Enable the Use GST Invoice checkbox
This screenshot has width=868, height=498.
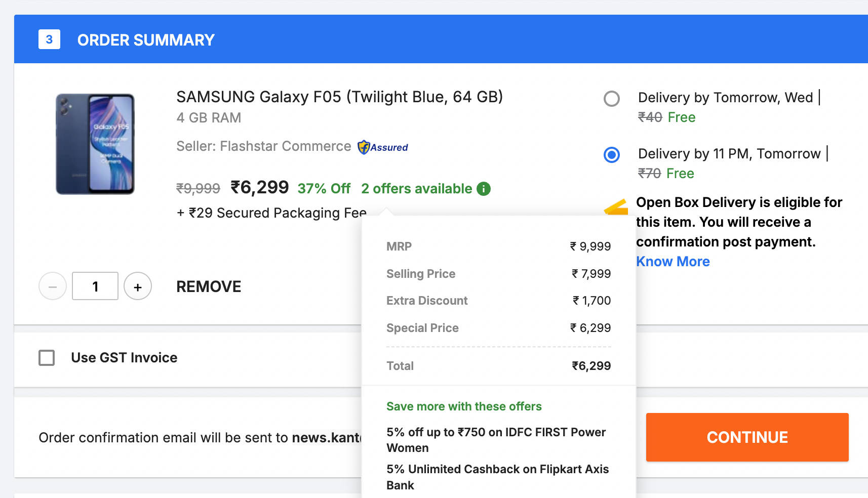click(x=47, y=358)
